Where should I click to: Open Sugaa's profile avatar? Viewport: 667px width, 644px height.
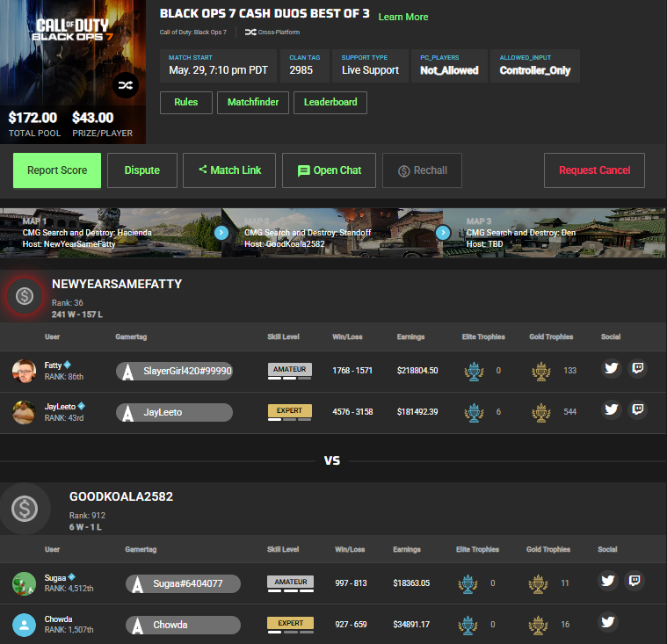pos(24,583)
